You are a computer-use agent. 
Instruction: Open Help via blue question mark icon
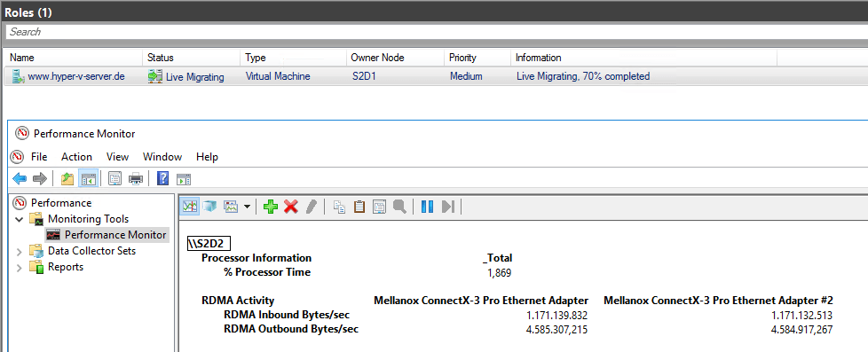coord(162,179)
